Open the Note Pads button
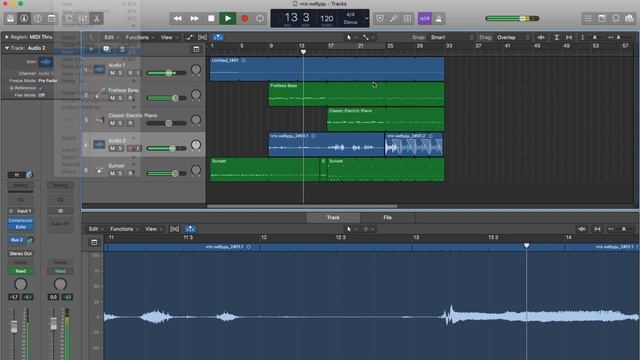Screen dimensions: 640x360 click(x=602, y=18)
